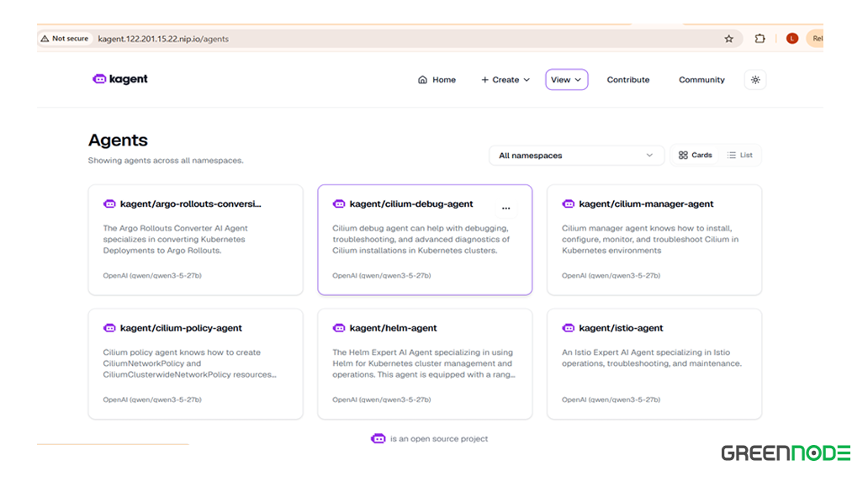The height and width of the screenshot is (487, 868).
Task: Click the robot icon on cilium-policy-agent card
Action: (x=109, y=328)
